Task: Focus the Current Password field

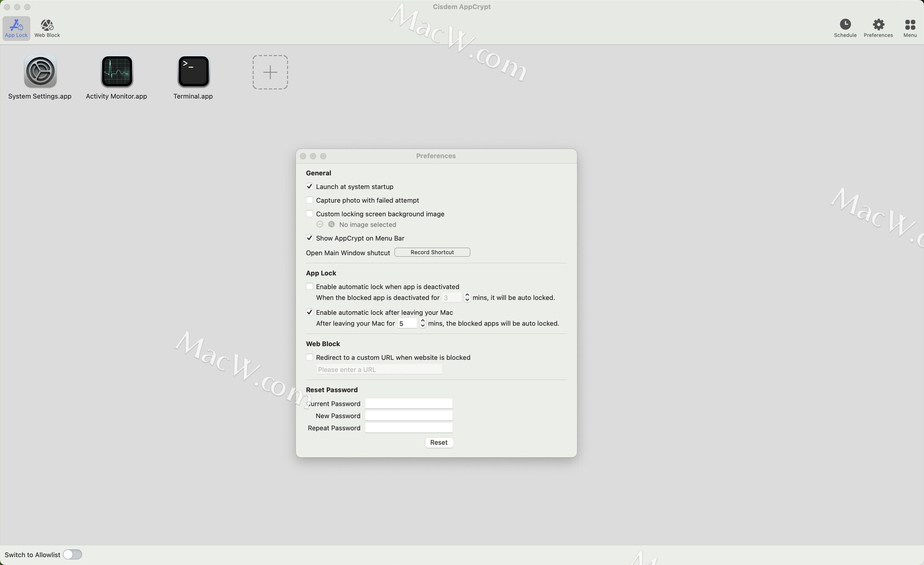Action: coord(409,403)
